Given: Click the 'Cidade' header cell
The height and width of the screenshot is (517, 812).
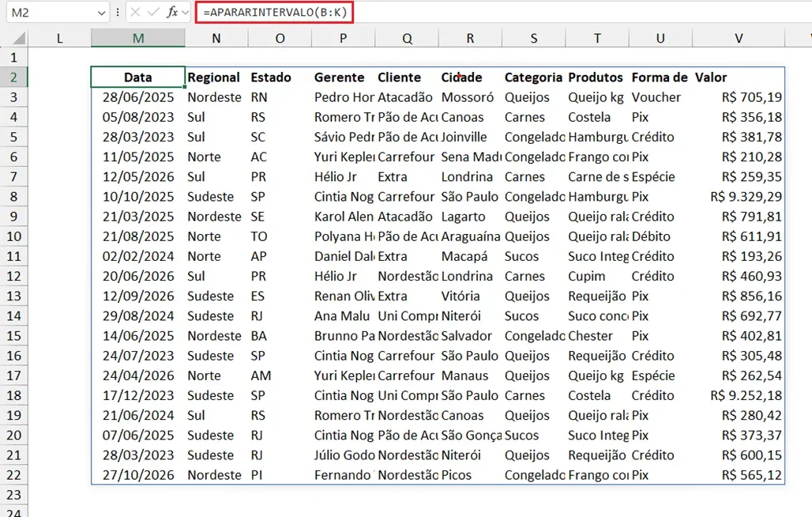Looking at the screenshot, I should pyautogui.click(x=470, y=77).
